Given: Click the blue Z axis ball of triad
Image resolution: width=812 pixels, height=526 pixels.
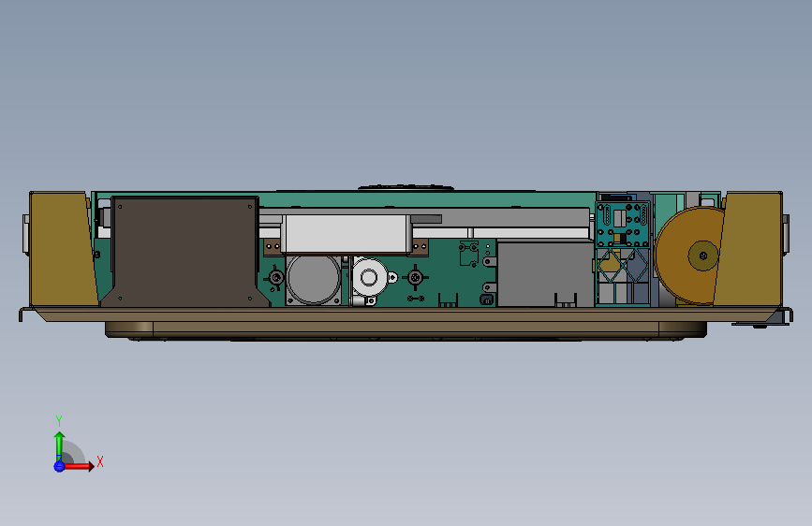Looking at the screenshot, I should 59,466.
